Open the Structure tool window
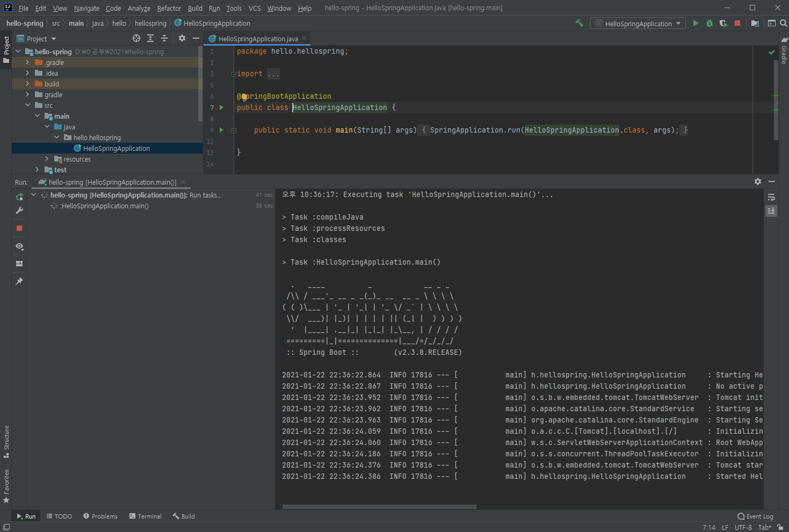This screenshot has height=532, width=789. tap(6, 442)
